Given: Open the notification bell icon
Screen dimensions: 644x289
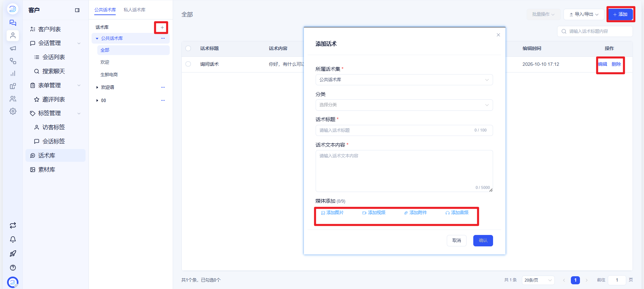Looking at the screenshot, I should tap(13, 240).
